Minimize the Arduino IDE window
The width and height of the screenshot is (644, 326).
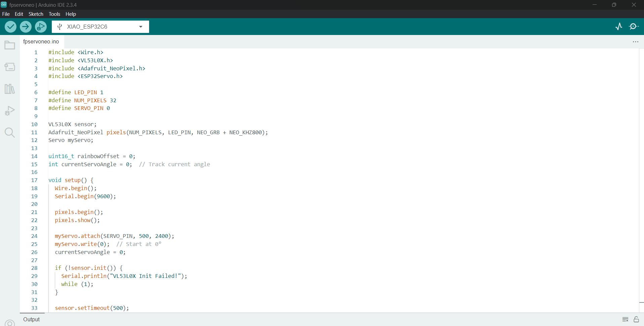(x=595, y=5)
